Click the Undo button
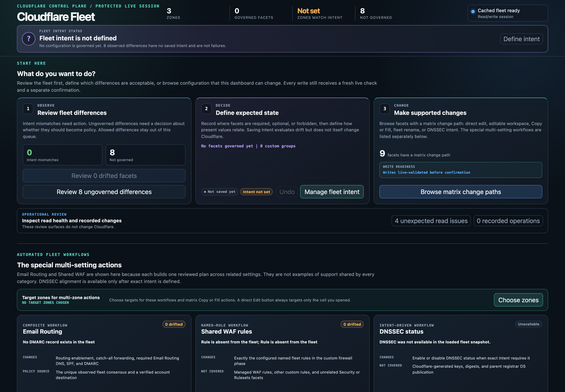565x392 pixels. click(x=287, y=192)
